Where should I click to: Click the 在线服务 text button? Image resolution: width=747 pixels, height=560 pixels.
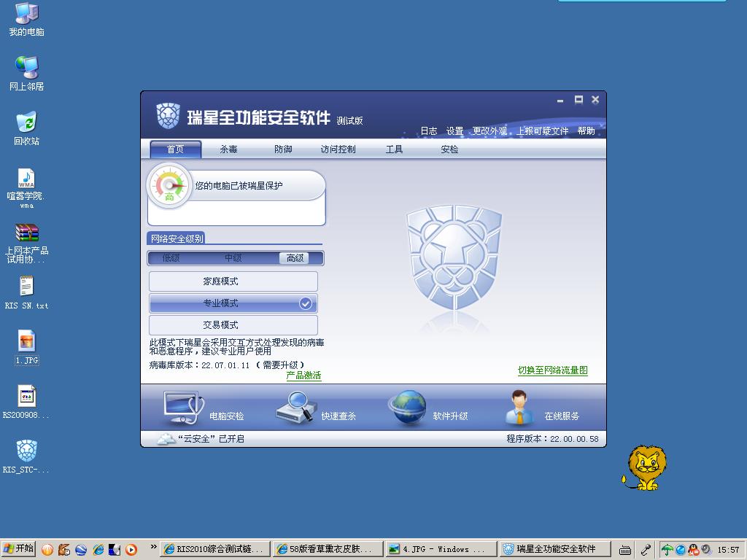pos(562,416)
